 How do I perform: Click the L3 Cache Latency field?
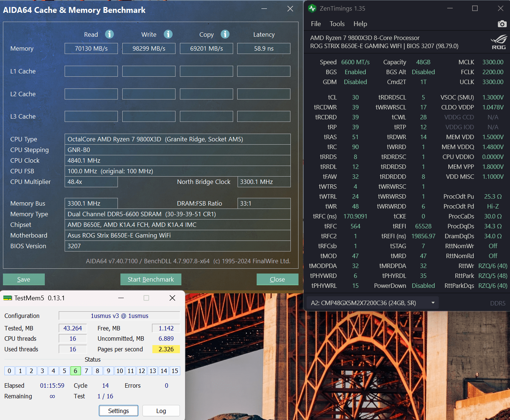click(x=264, y=116)
